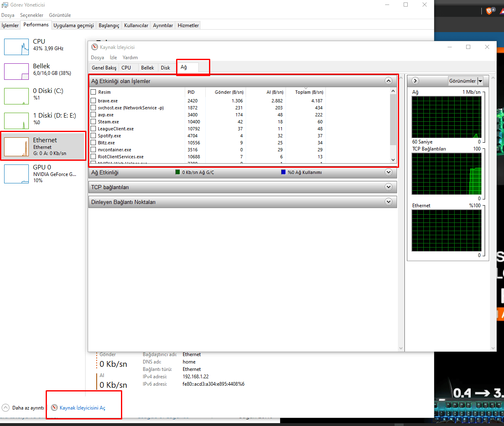Click the green Ağ G/Ç color swatch
This screenshot has width=504, height=426.
(178, 172)
